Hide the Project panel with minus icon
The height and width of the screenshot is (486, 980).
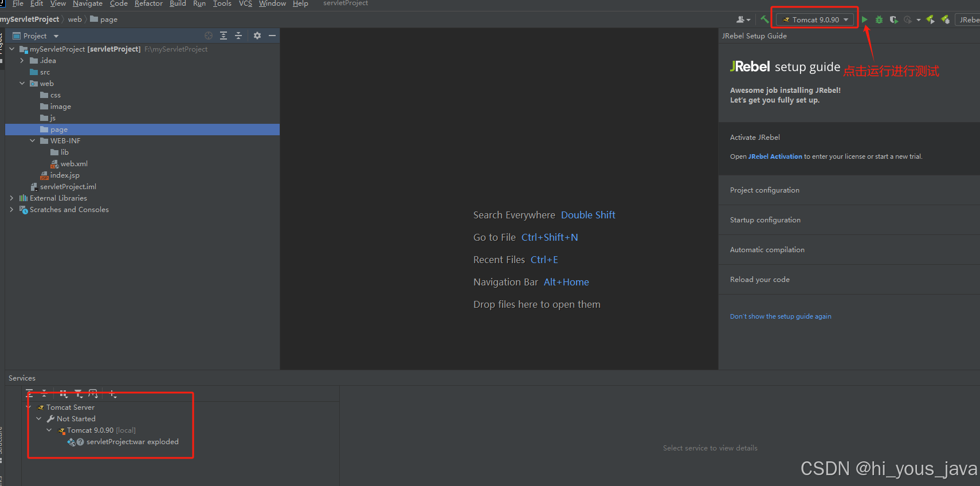click(272, 36)
